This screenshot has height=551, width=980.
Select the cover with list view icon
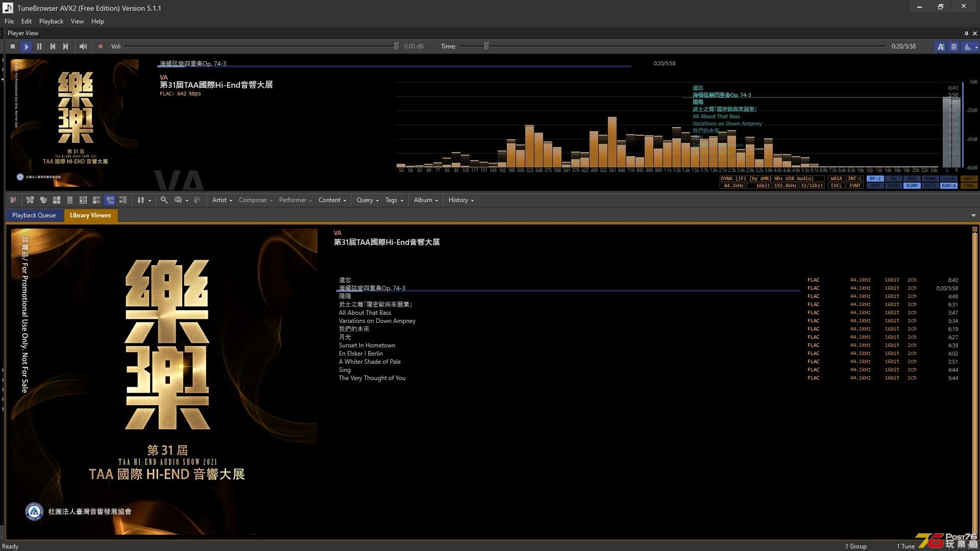coord(96,200)
